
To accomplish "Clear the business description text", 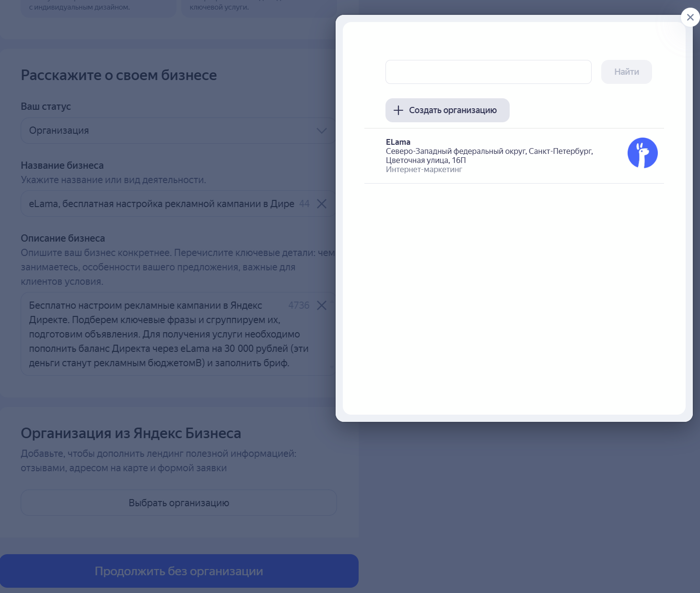I will 322,305.
